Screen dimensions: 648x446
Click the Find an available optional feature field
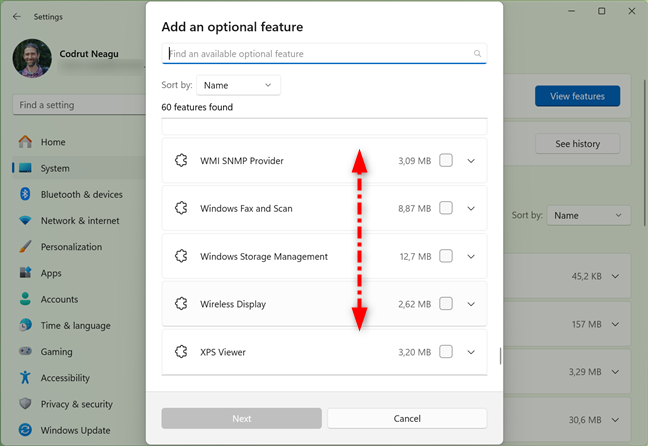tap(324, 53)
